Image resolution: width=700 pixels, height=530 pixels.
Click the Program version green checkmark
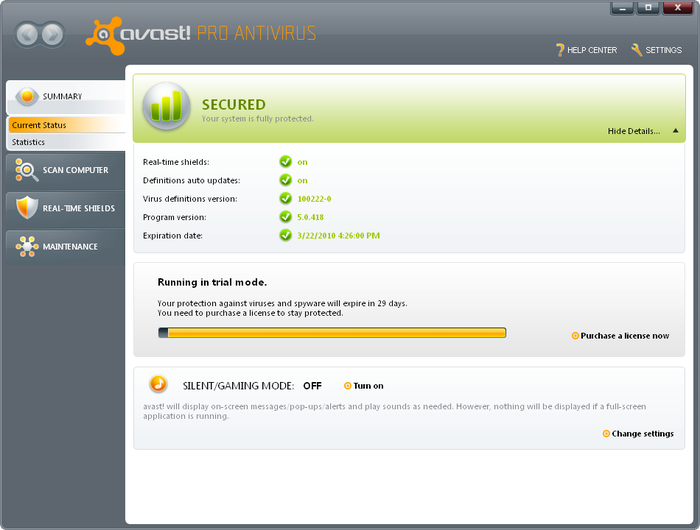[x=286, y=217]
